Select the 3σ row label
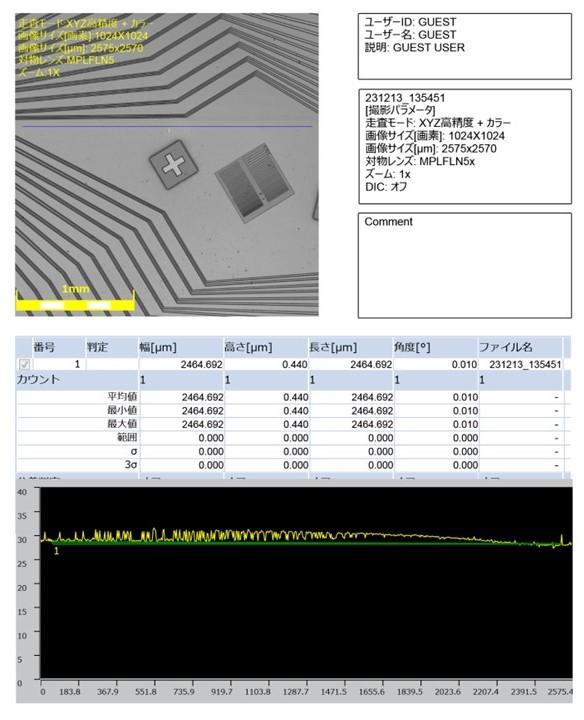Viewport: 584px width, 720px height. [x=131, y=465]
